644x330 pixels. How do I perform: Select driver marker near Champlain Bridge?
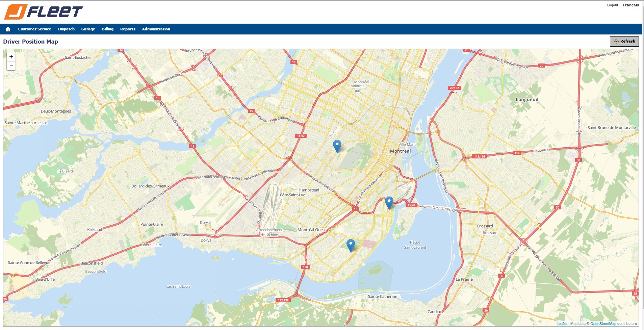tap(389, 203)
